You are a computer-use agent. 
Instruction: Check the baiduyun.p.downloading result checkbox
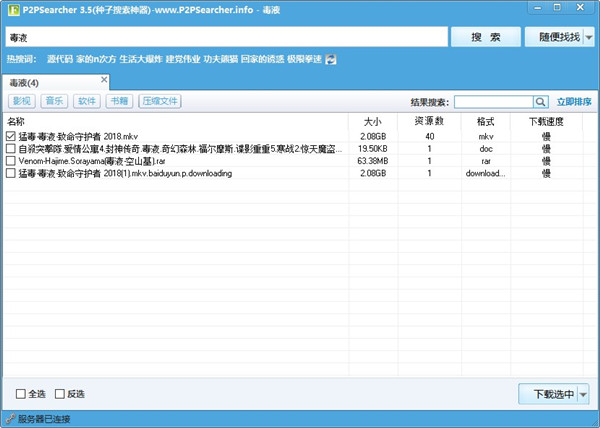(11, 173)
